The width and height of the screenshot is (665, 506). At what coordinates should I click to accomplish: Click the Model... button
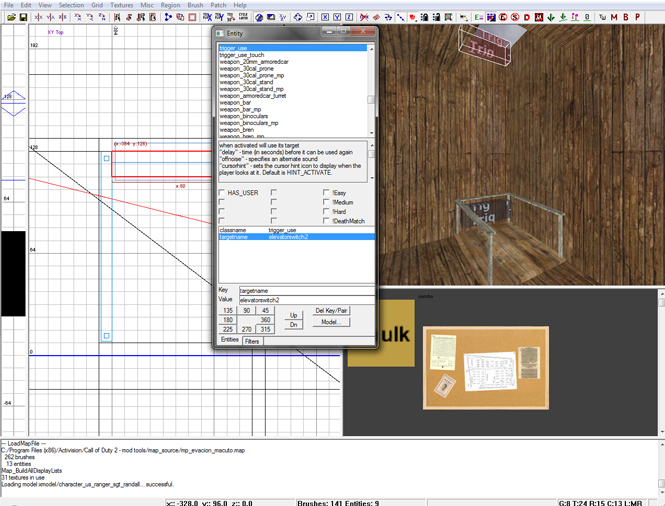[x=331, y=322]
